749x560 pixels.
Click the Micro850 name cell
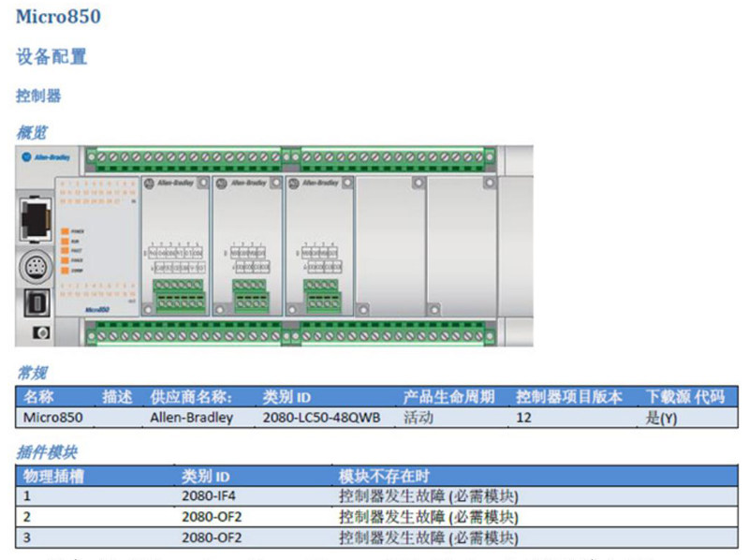(53, 417)
